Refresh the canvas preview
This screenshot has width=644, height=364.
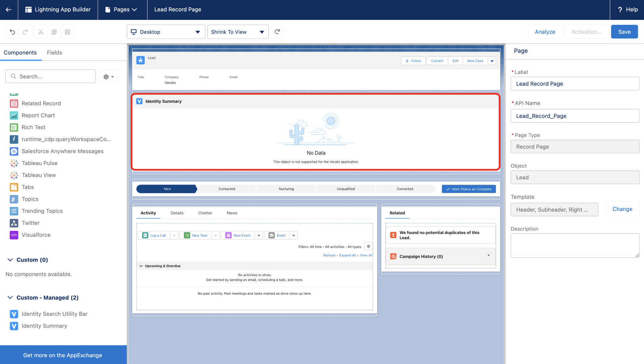[277, 31]
